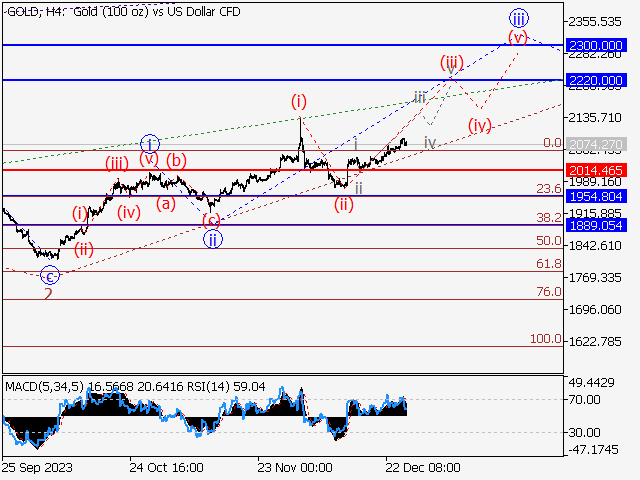Click the 30.00 RSI level label
The image size is (640, 480).
tap(584, 432)
